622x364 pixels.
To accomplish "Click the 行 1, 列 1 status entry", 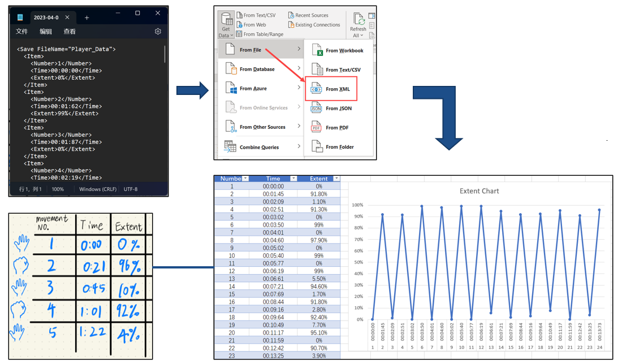I will tap(31, 189).
